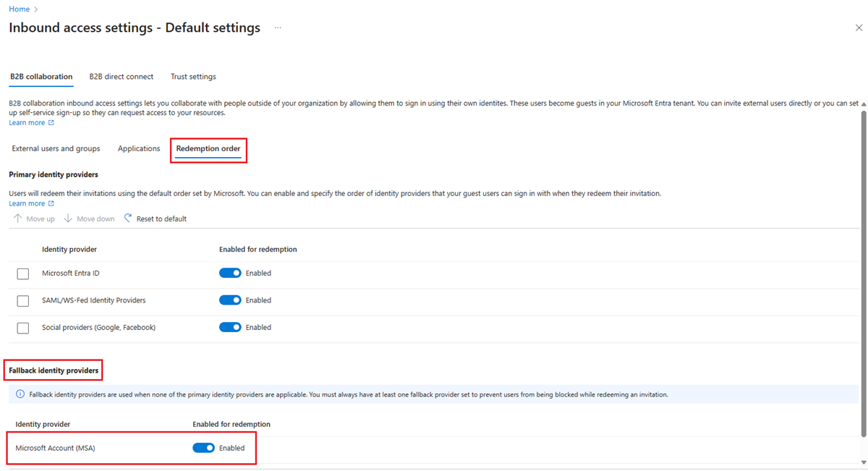Image resolution: width=868 pixels, height=471 pixels.
Task: Switch to the B2B direct connect tab
Action: 122,77
